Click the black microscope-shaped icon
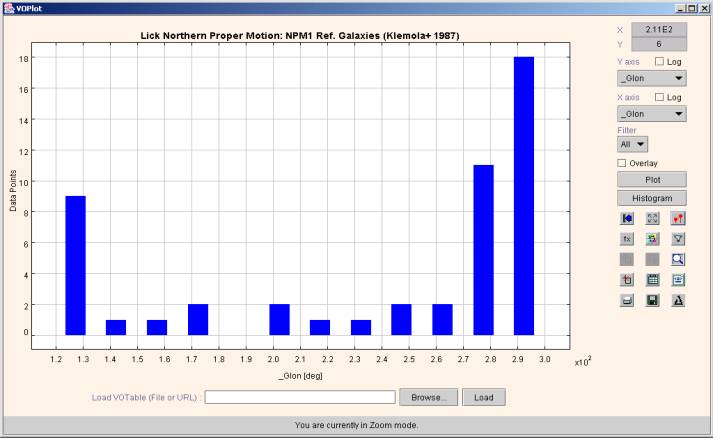The height and width of the screenshot is (438, 713). click(678, 300)
